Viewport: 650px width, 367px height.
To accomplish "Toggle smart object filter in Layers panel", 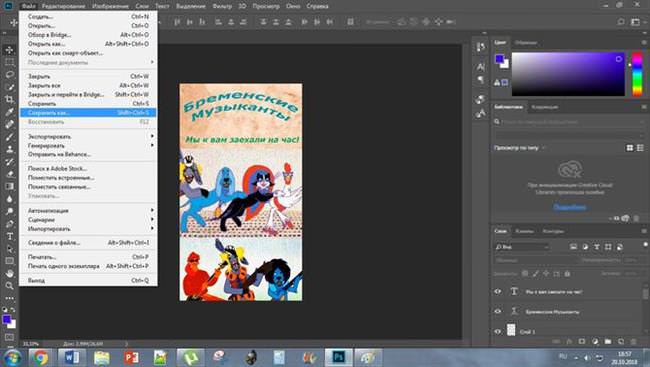I will pos(620,247).
